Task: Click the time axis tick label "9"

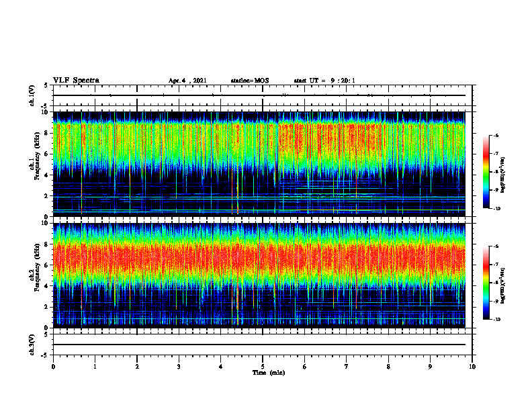Action: click(430, 367)
